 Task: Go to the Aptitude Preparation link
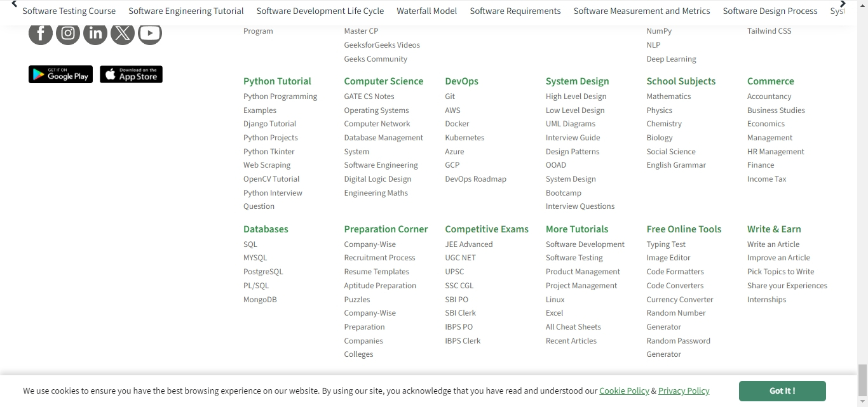(380, 286)
